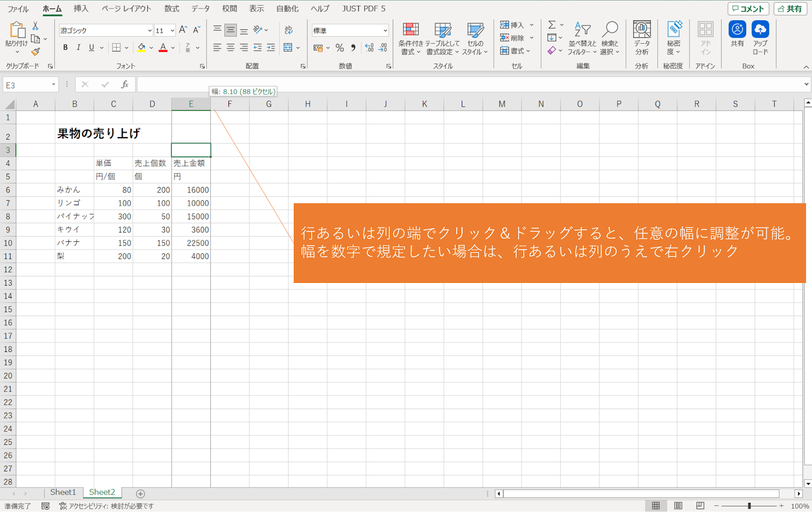The height and width of the screenshot is (512, 812).
Task: Open Cell Styles (セルのスタイル)
Action: point(475,39)
